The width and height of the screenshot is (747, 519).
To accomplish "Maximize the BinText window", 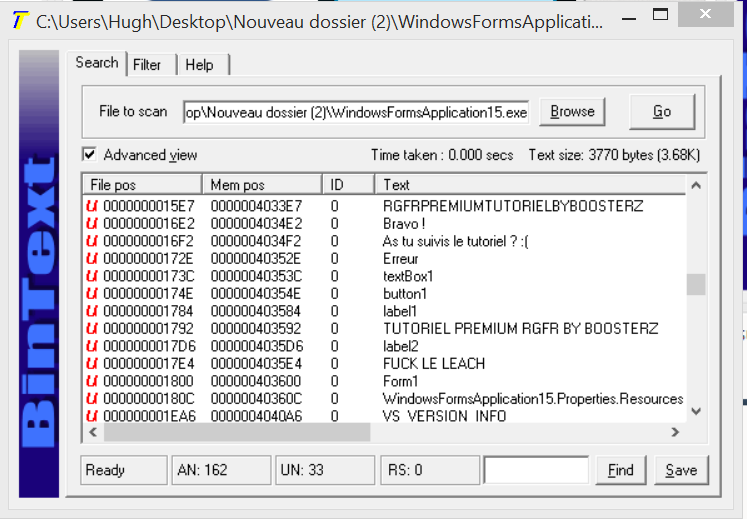I will pyautogui.click(x=660, y=15).
